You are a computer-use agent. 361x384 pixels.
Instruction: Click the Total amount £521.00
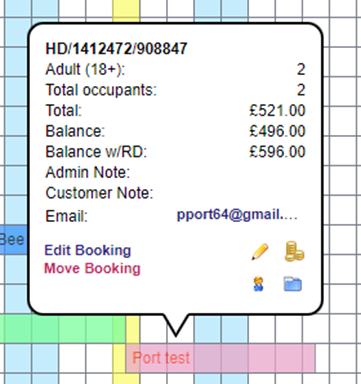(277, 111)
